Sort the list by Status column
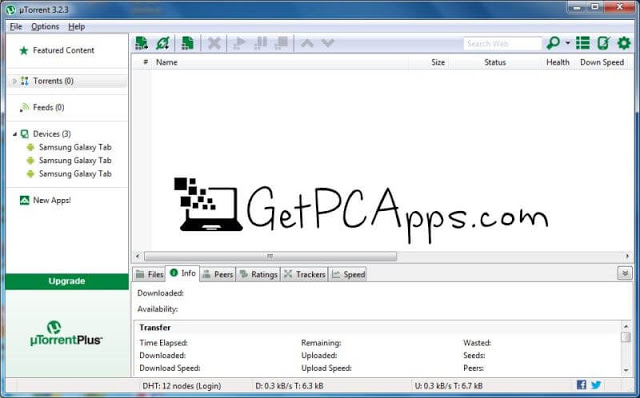The width and height of the screenshot is (640, 398). tap(495, 62)
